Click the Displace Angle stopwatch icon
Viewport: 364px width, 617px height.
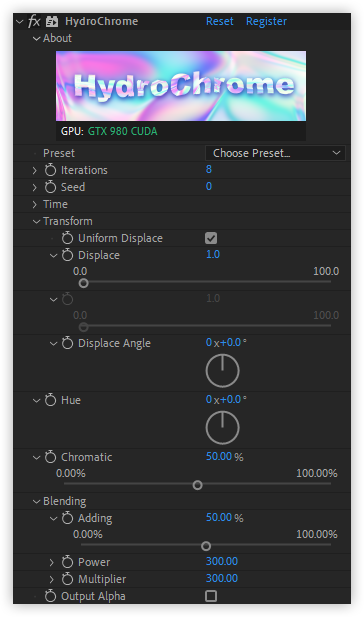pyautogui.click(x=67, y=343)
